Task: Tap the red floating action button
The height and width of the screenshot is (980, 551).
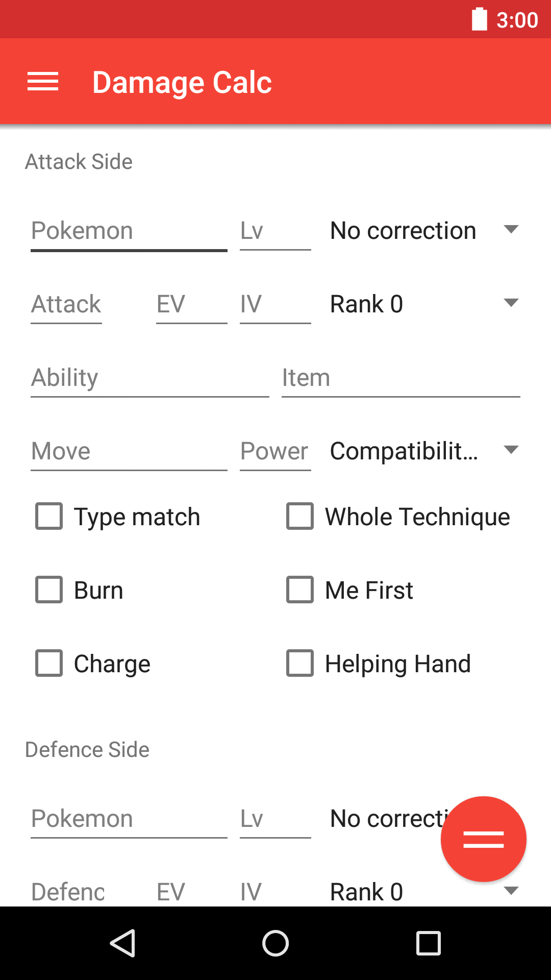Action: coord(483,839)
